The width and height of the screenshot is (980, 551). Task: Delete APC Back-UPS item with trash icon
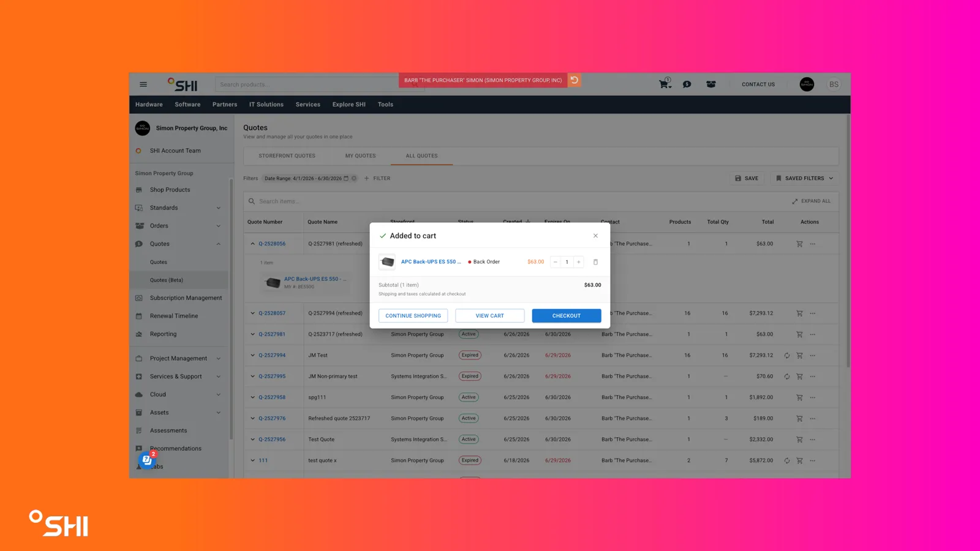pyautogui.click(x=595, y=262)
